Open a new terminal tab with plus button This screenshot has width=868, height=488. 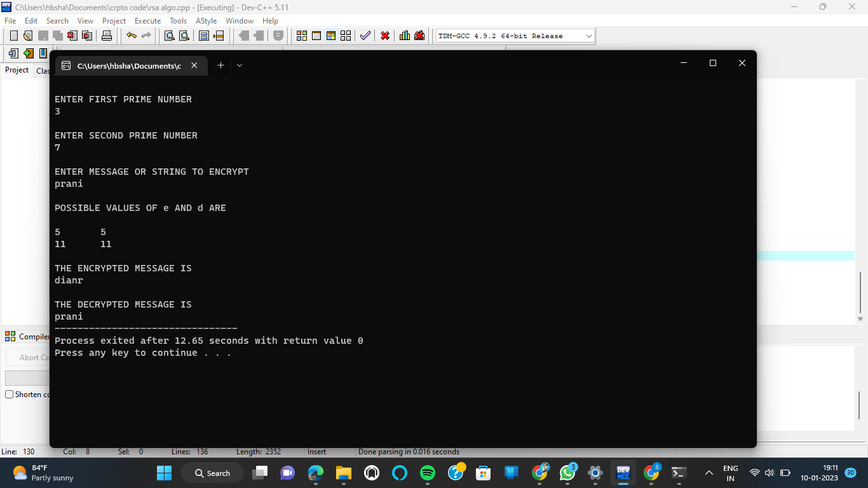(x=220, y=65)
